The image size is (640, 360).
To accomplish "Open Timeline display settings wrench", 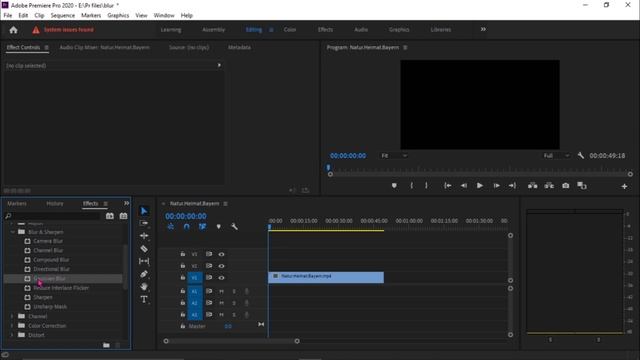I will click(234, 227).
